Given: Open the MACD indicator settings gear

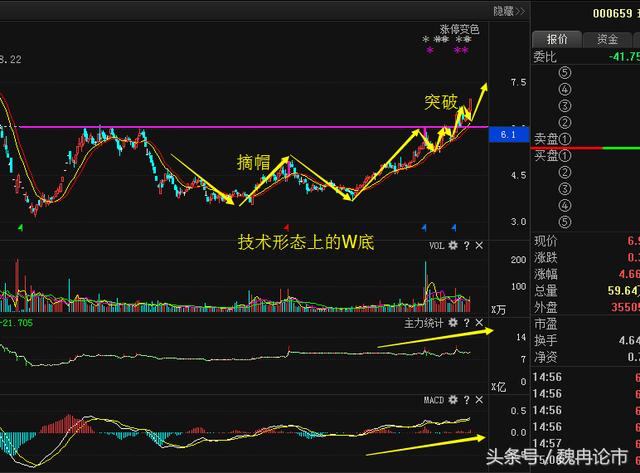Looking at the screenshot, I should [452, 400].
